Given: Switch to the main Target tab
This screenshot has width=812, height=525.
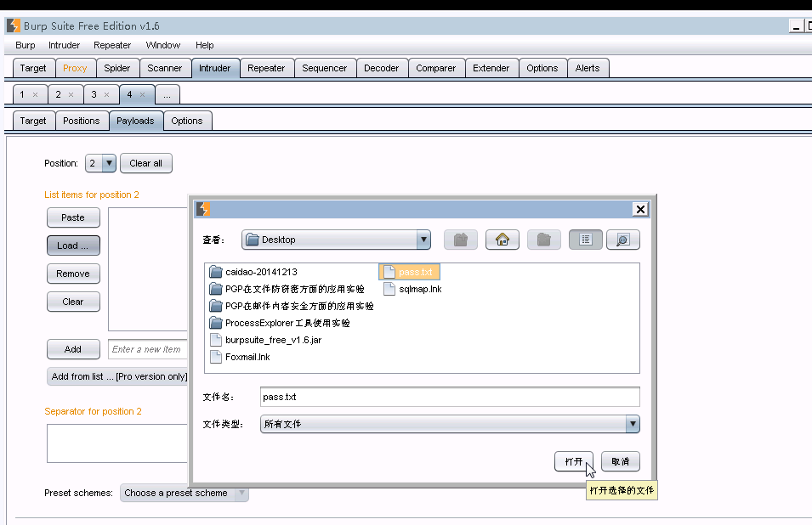Looking at the screenshot, I should point(33,68).
